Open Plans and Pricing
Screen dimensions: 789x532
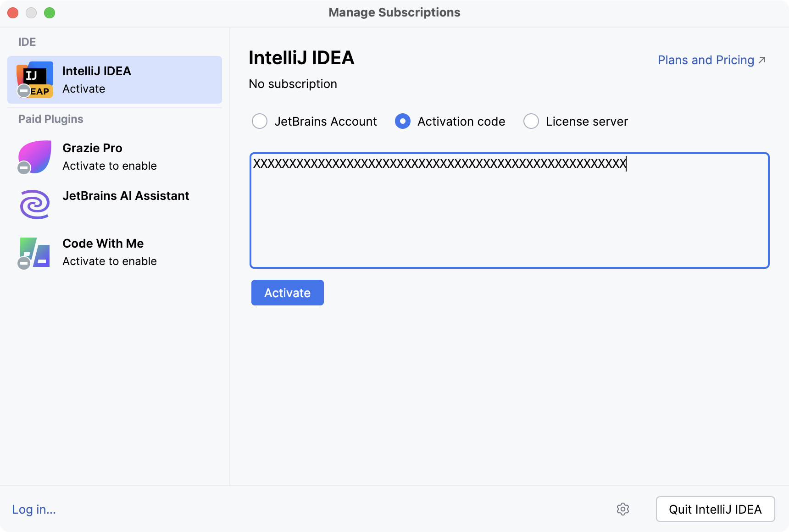[705, 60]
